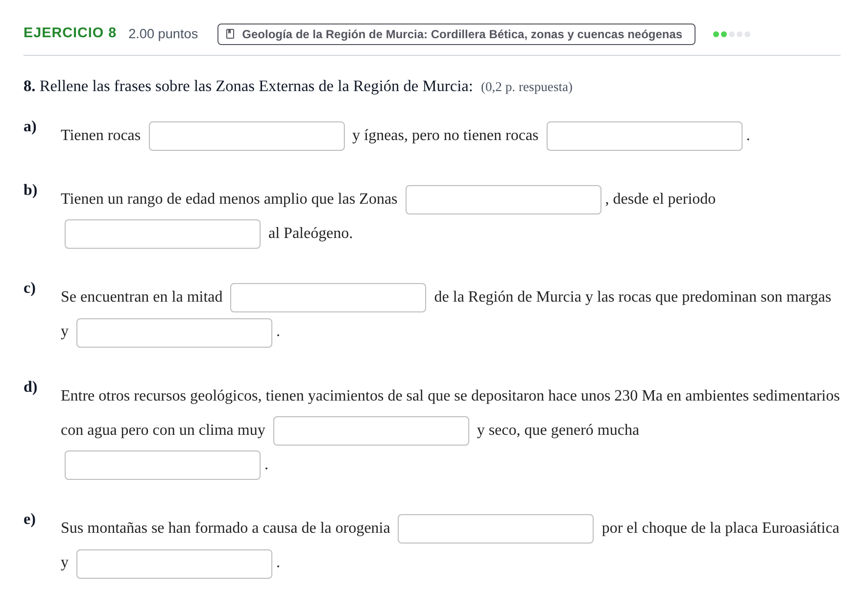Click the blank after 'placa Euroasiática y'
Screen dimensions: 864x616
(174, 564)
